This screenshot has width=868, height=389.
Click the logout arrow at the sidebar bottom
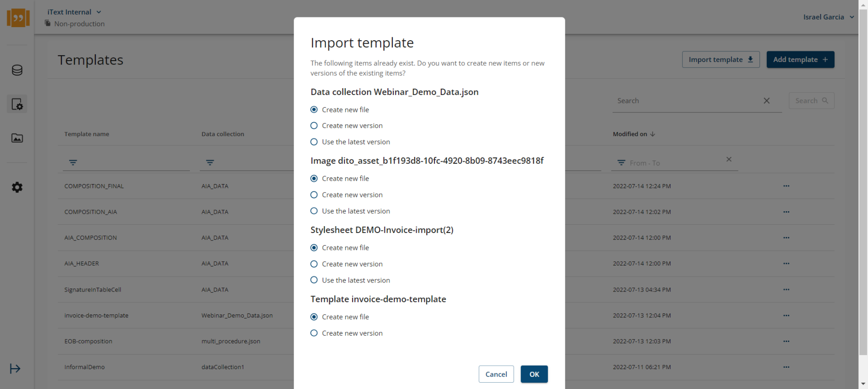[15, 369]
